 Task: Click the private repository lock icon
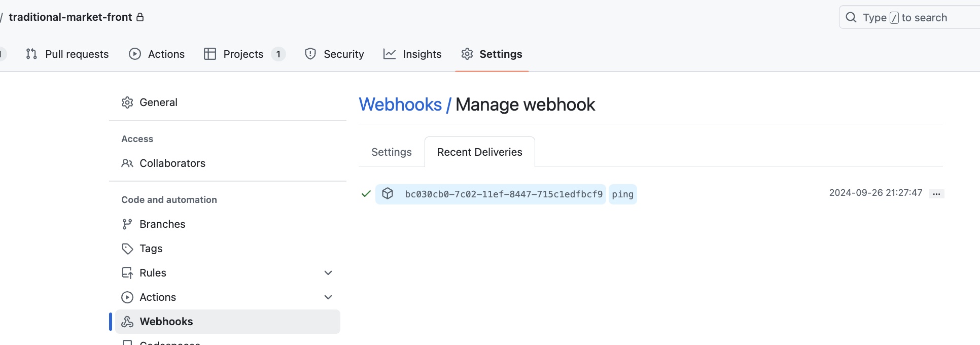[141, 17]
